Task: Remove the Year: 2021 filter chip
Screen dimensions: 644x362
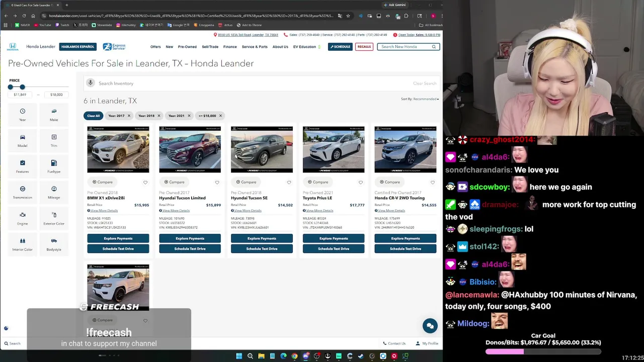Action: [x=189, y=116]
